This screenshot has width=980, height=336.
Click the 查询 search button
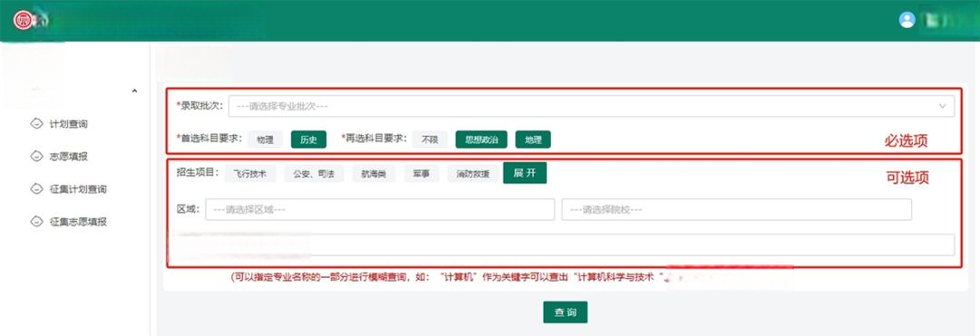tap(565, 312)
